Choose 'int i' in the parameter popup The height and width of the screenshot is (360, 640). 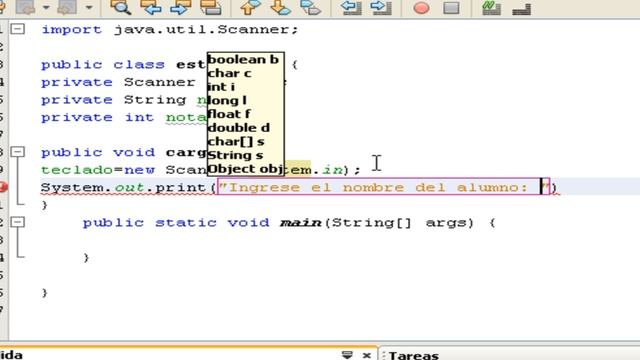pos(221,87)
